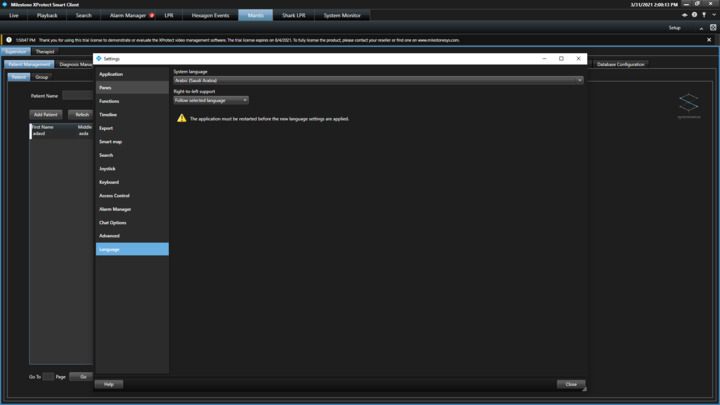This screenshot has height=405, width=720.
Task: Open the System language dropdown
Action: pyautogui.click(x=378, y=80)
